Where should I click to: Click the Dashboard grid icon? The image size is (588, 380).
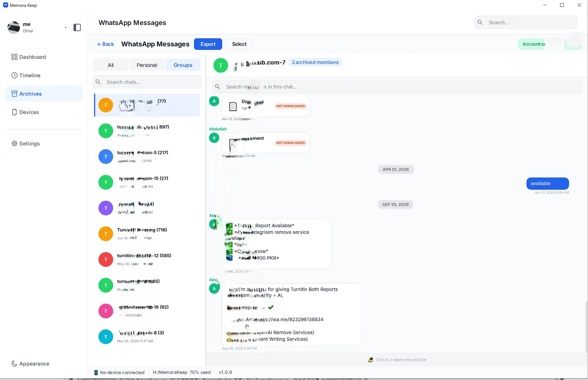[x=14, y=57]
